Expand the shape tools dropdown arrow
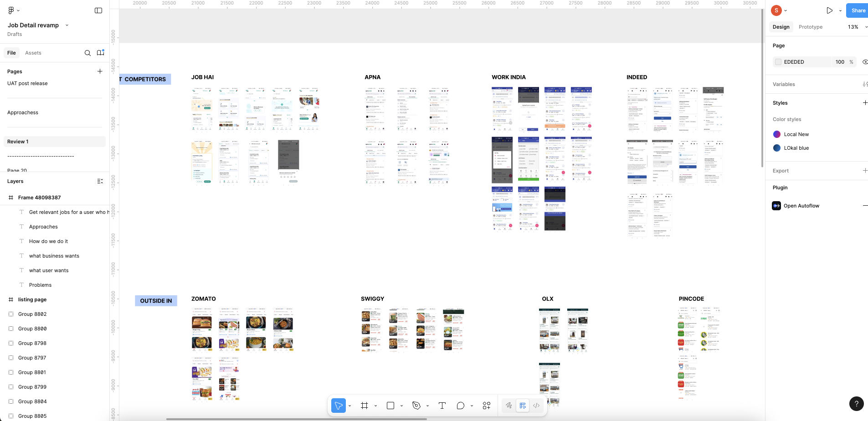The width and height of the screenshot is (868, 421). click(x=401, y=406)
